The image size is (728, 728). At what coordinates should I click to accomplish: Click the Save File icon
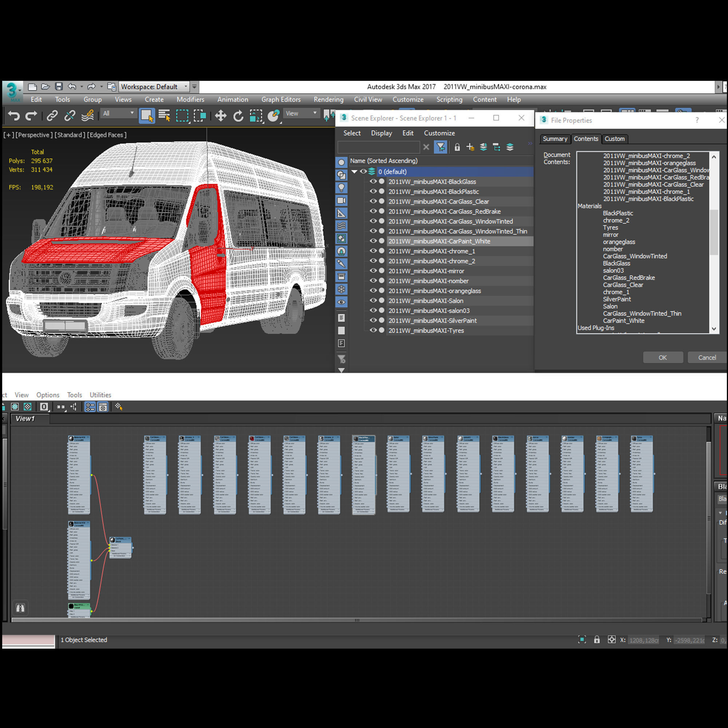click(59, 87)
